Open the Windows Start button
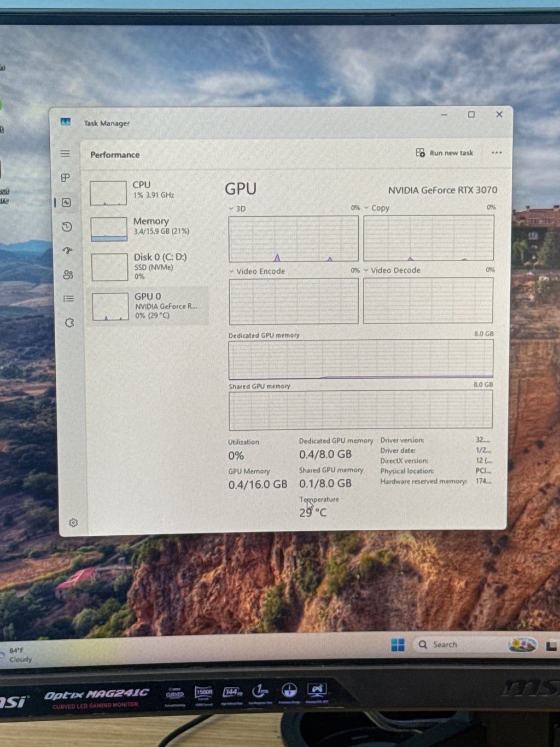The image size is (560, 747). coord(398,645)
